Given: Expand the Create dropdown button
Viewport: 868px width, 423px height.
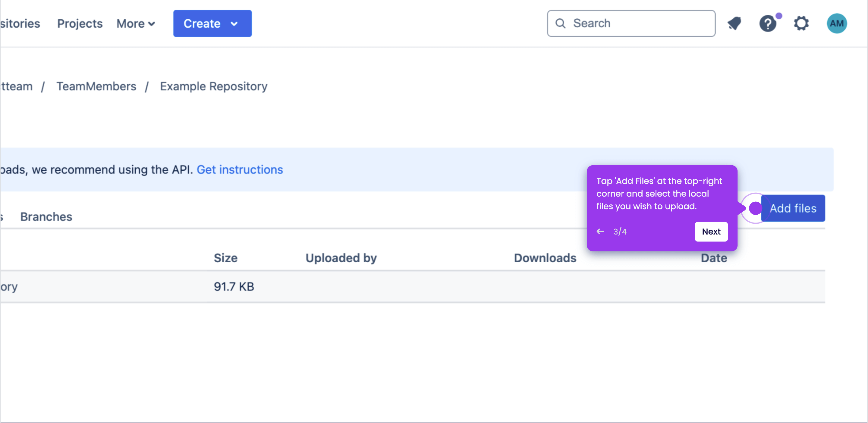Looking at the screenshot, I should click(212, 23).
